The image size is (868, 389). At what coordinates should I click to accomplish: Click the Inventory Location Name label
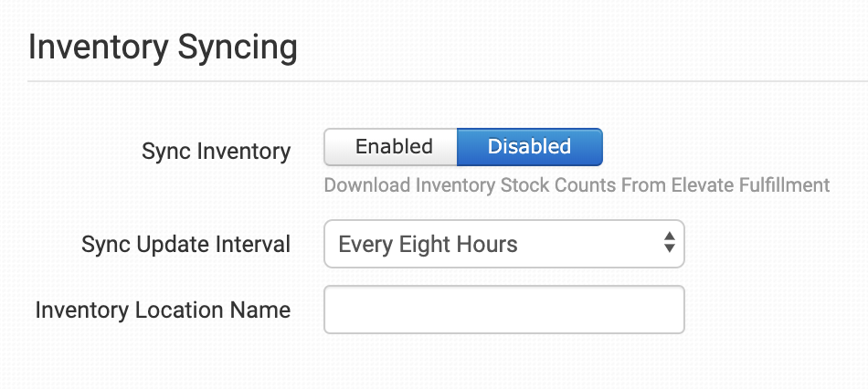coord(163,310)
